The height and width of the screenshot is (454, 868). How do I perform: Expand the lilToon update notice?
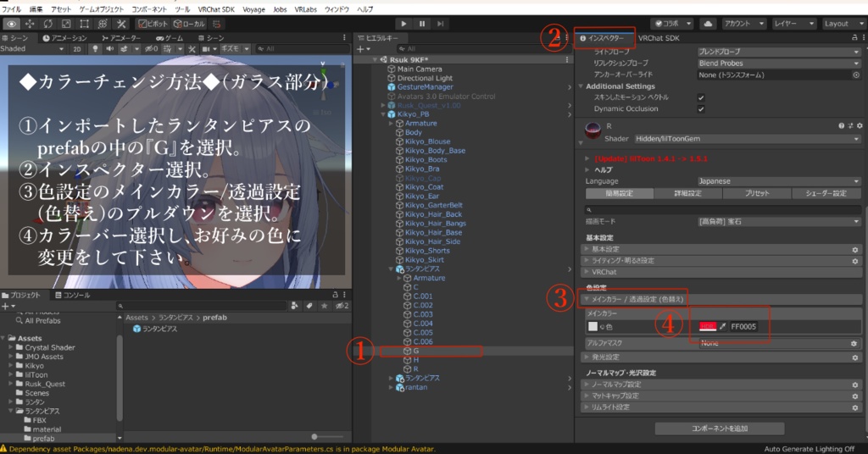588,158
